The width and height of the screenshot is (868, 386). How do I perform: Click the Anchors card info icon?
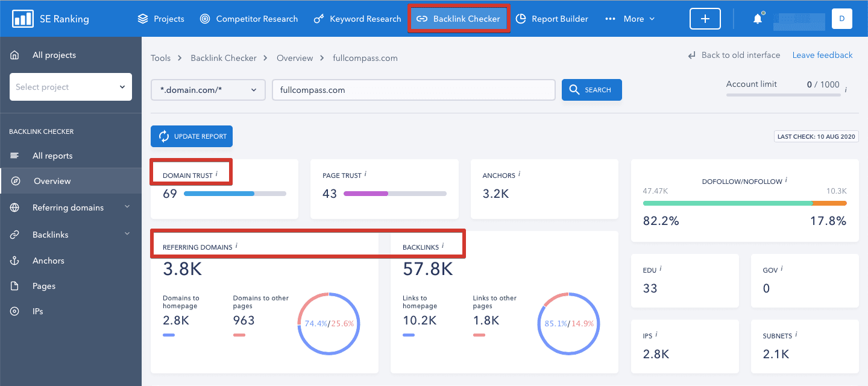pos(519,174)
